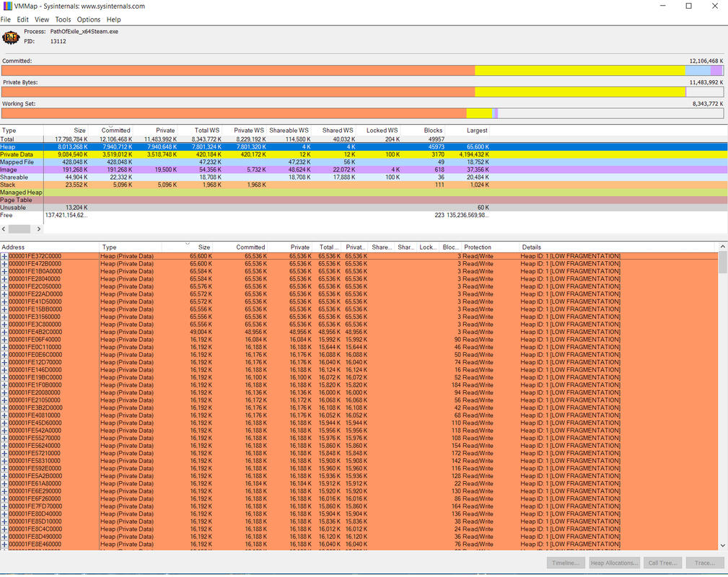
Task: Select address 000001FE3C800000 row
Action: pyautogui.click(x=359, y=325)
